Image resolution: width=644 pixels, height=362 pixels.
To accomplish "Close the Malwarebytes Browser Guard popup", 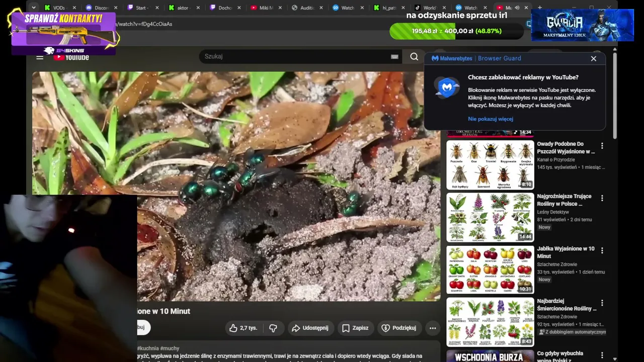I will (x=594, y=58).
